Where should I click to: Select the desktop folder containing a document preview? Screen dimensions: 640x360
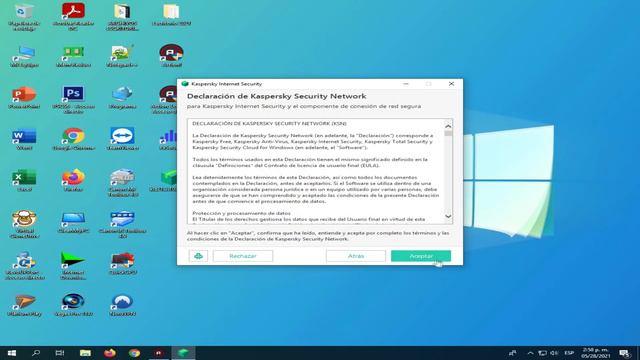coord(122,17)
